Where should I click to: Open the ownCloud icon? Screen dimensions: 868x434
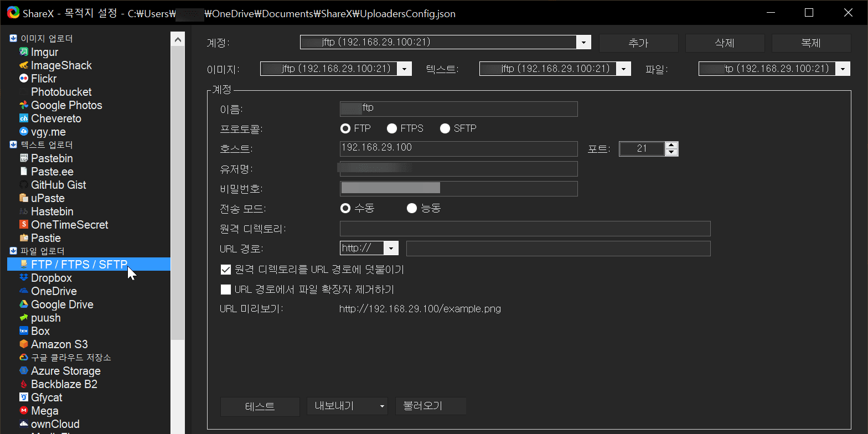[24, 424]
